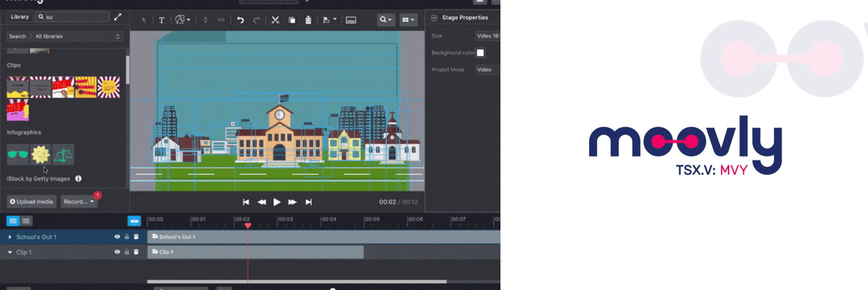868x290 pixels.
Task: Select the Clip 1 timeline bar
Action: [255, 252]
